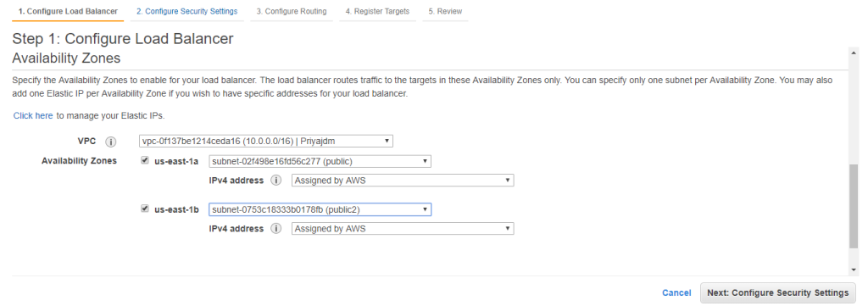Expand us-east-1b IPv4 address dropdown

[403, 229]
